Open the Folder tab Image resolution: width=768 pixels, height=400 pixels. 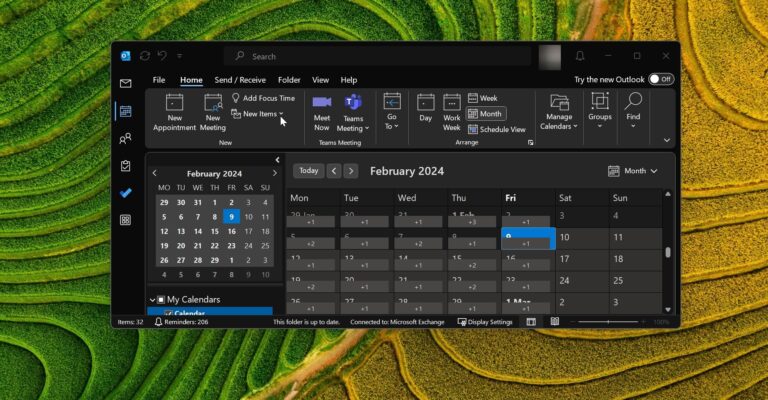pyautogui.click(x=289, y=80)
